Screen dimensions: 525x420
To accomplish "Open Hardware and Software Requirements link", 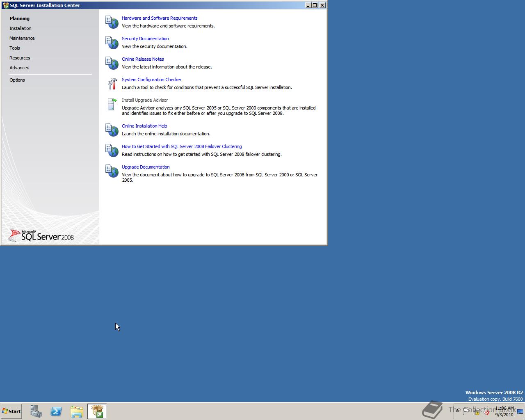I will point(160,18).
